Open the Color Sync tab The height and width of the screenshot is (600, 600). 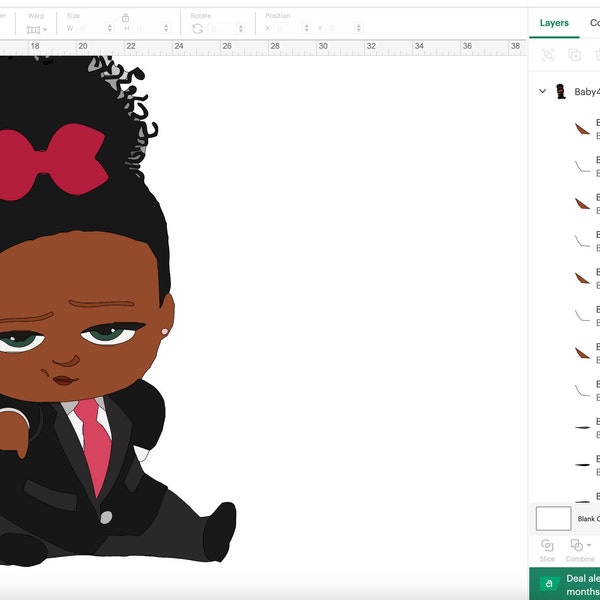[x=595, y=23]
